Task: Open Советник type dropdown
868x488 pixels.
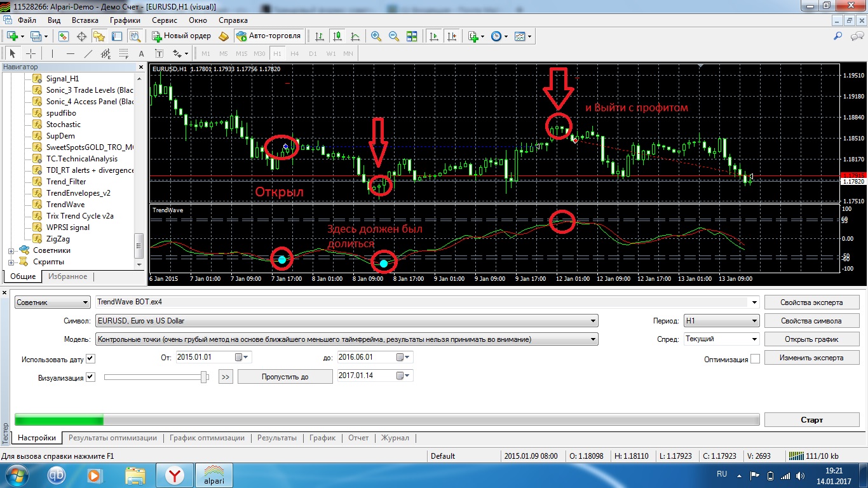Action: click(x=53, y=302)
